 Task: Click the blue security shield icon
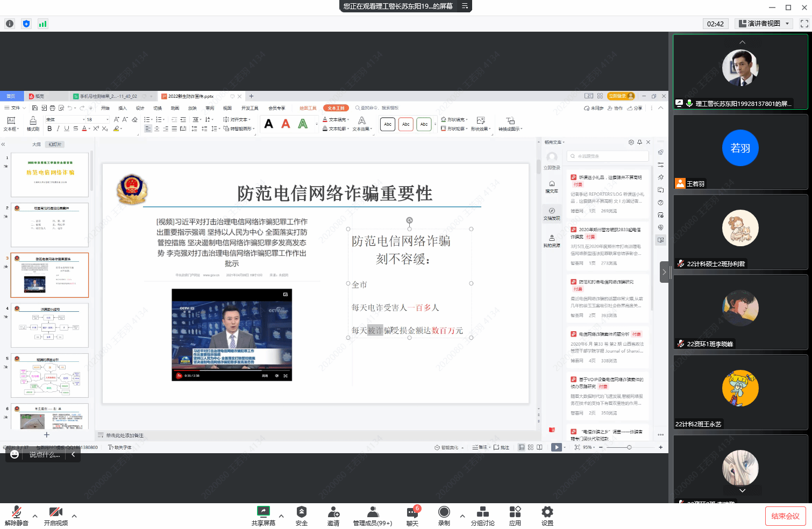coord(26,24)
